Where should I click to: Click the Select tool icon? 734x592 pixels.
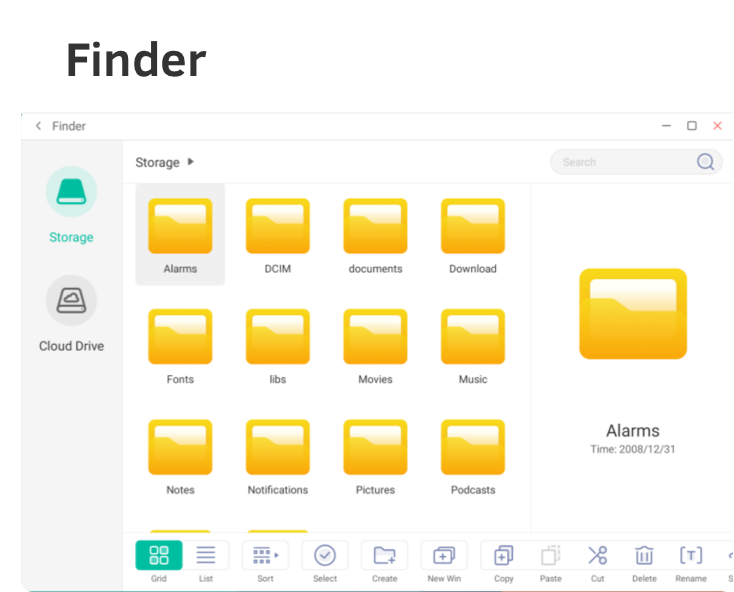[325, 556]
